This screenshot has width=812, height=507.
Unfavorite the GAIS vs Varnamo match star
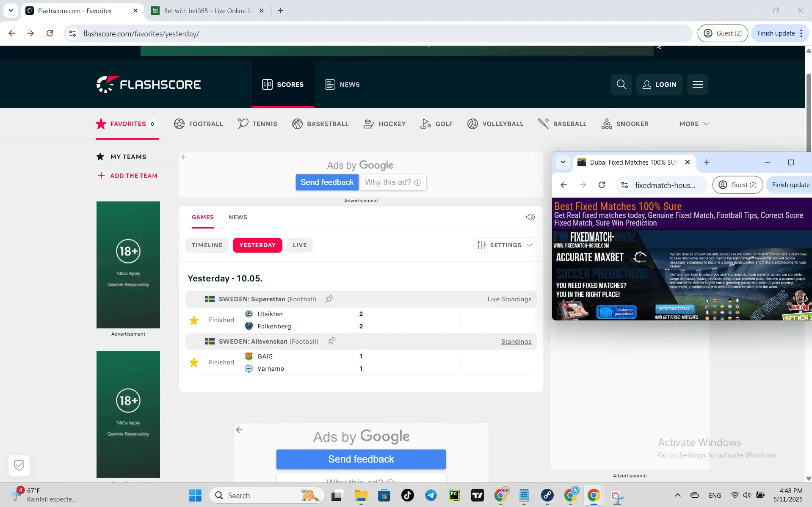(x=193, y=363)
